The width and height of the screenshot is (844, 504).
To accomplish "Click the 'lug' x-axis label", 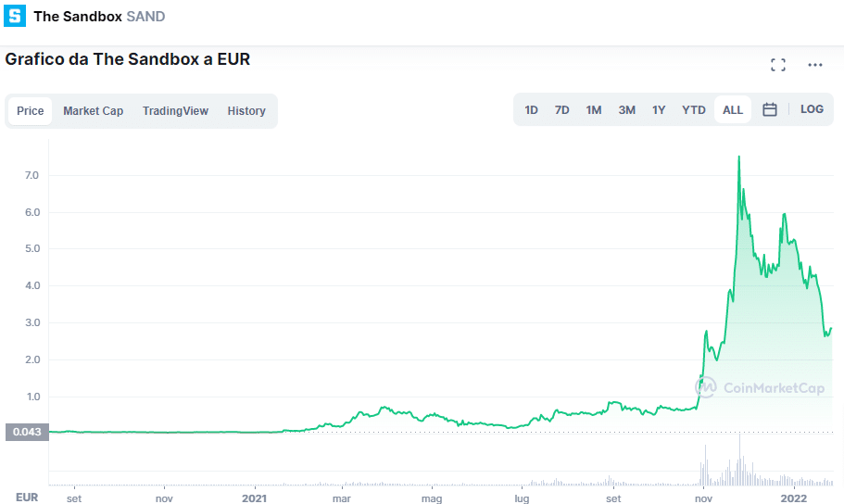I will coord(522,498).
